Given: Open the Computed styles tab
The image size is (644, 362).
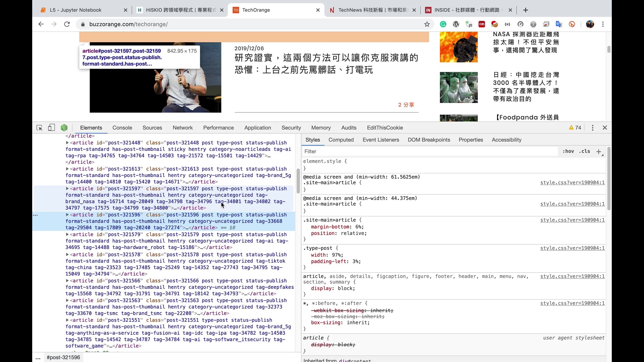Looking at the screenshot, I should (341, 140).
